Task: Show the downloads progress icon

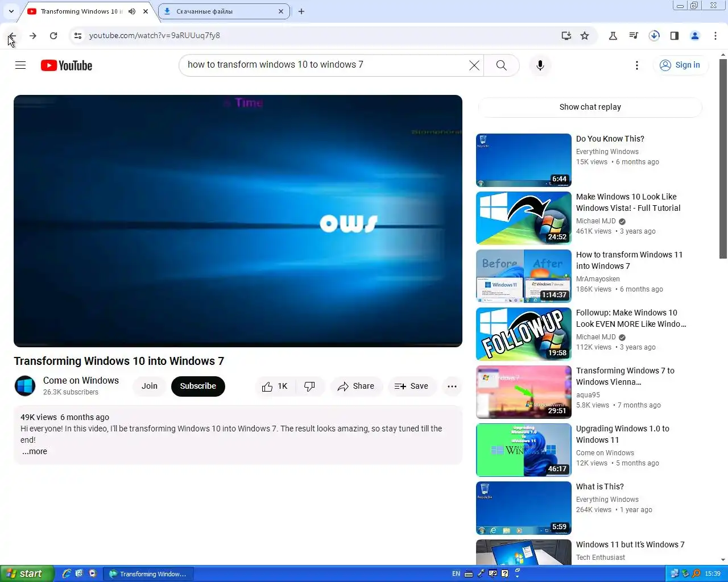Action: coord(654,36)
